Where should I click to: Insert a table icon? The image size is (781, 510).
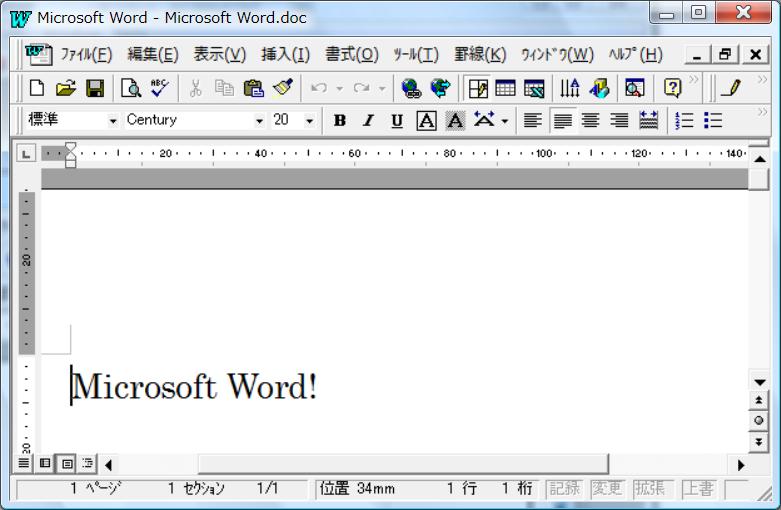point(505,89)
